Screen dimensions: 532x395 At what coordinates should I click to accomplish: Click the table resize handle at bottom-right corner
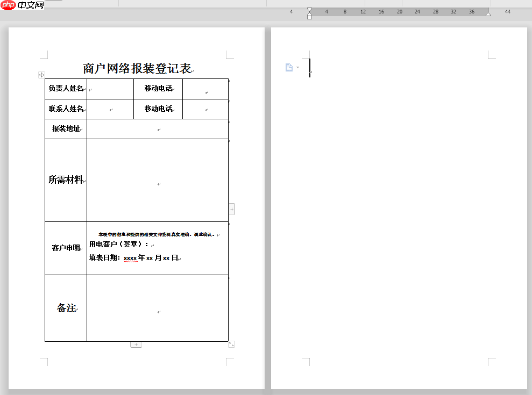231,343
